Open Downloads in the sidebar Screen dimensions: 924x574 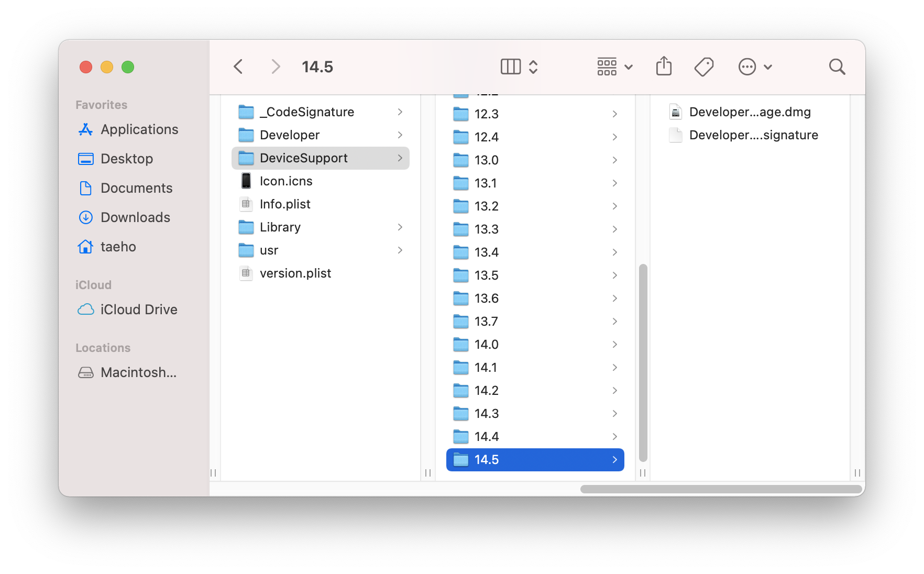[x=124, y=217]
